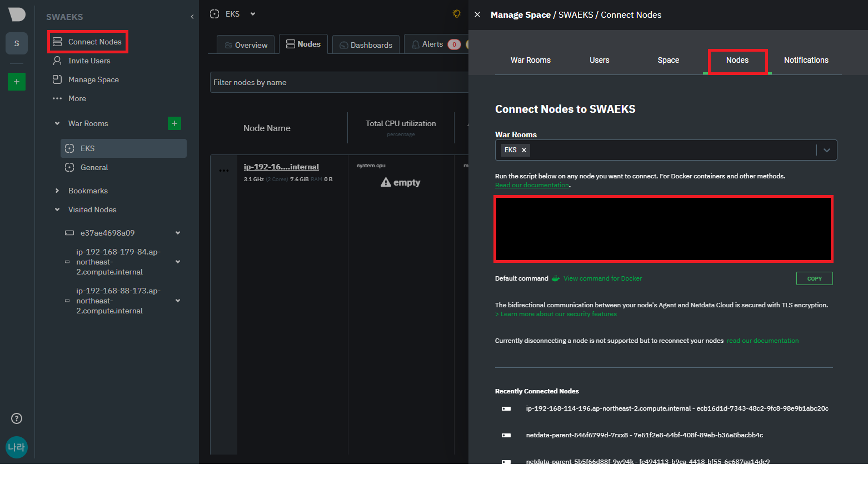The width and height of the screenshot is (868, 484).
Task: Open the Users tab in panel
Action: coord(600,60)
